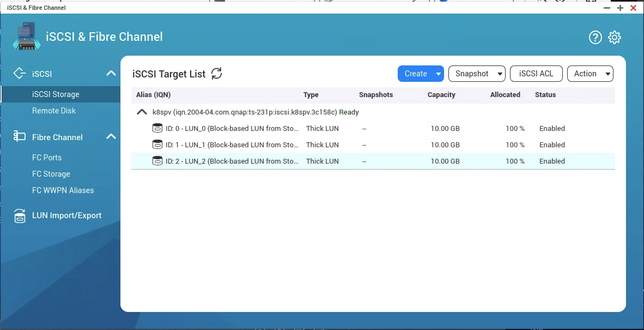Click the Allocated column header
Screen dimensions: 644x330
coord(505,95)
